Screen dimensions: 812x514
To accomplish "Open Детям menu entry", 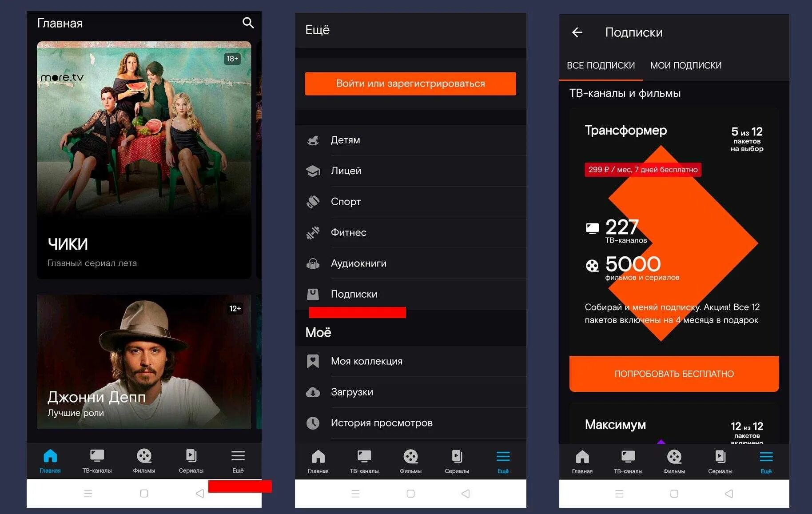I will (410, 140).
